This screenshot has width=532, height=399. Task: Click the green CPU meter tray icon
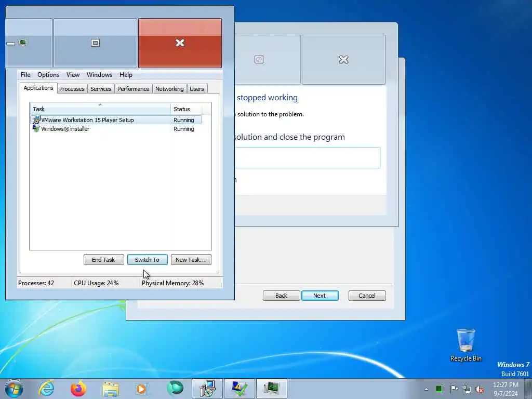(439, 389)
